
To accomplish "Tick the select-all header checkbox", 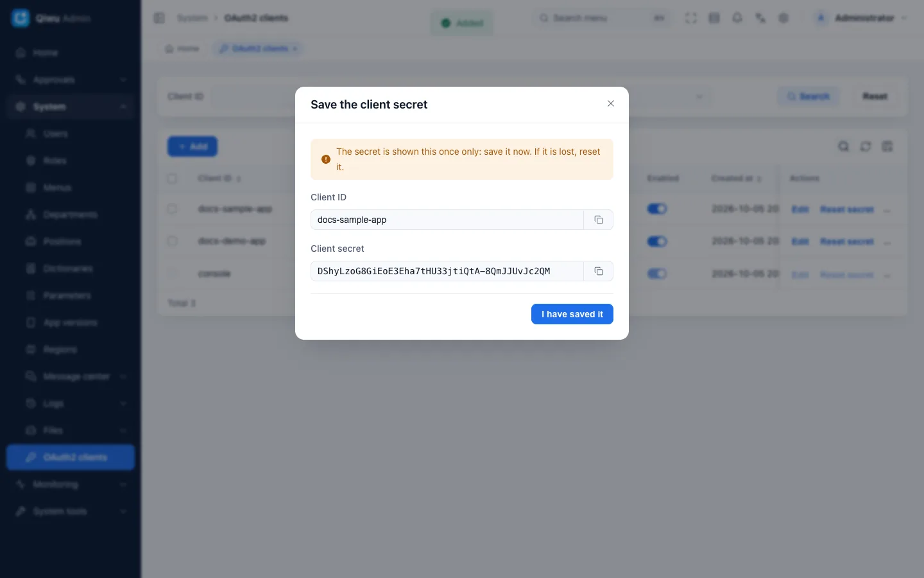I will click(x=172, y=179).
